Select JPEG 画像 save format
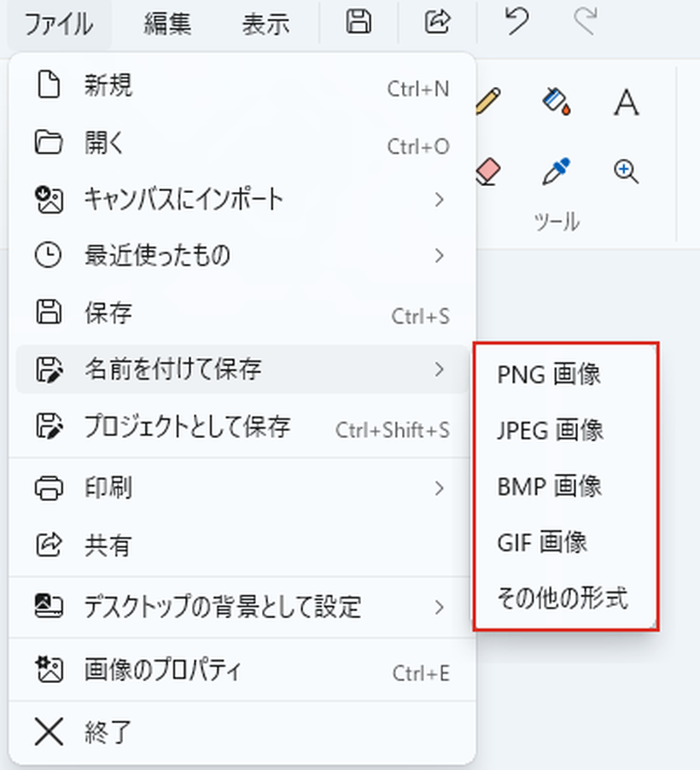Screen dimensions: 700x770 [x=565, y=430]
